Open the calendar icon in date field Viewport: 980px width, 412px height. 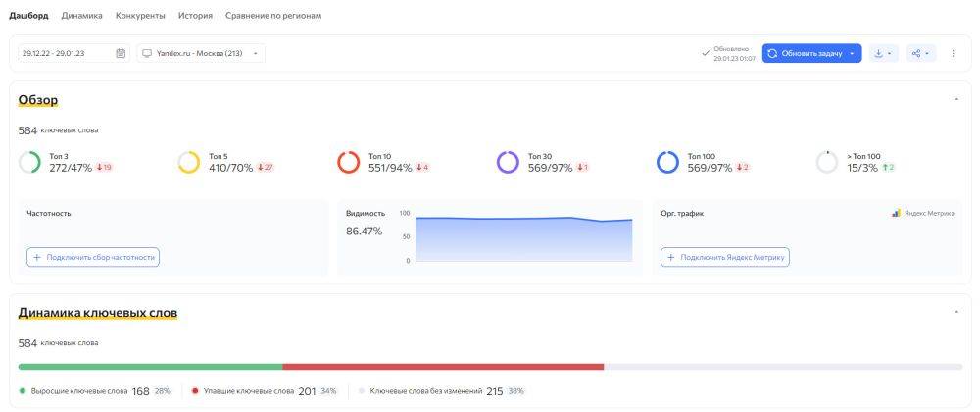tap(121, 53)
